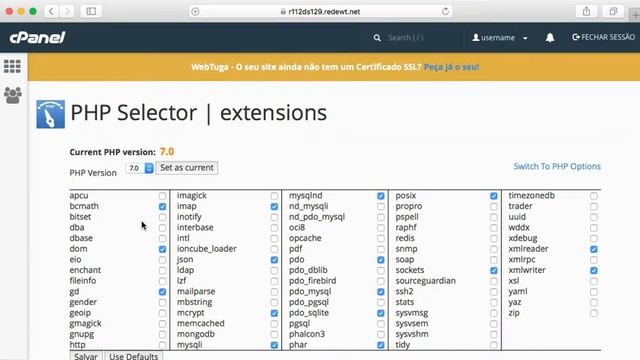Enable the redis extension checkbox

point(494,238)
